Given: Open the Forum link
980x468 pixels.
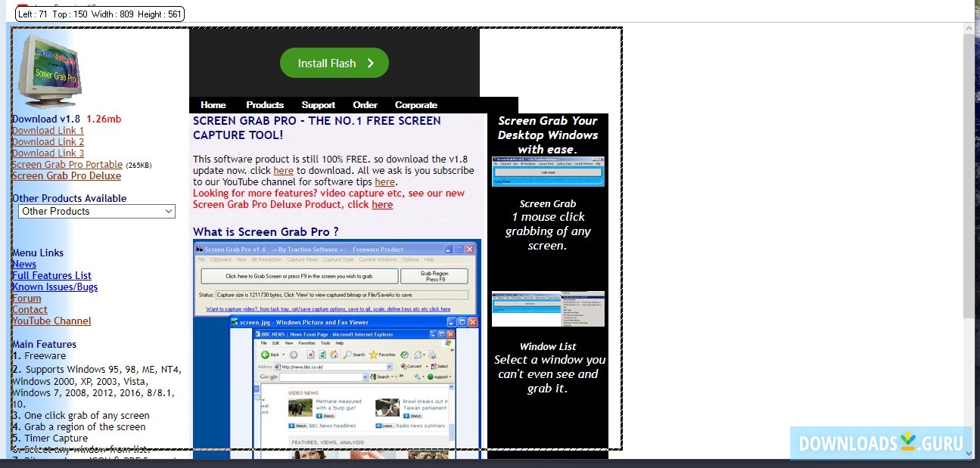Looking at the screenshot, I should (26, 298).
